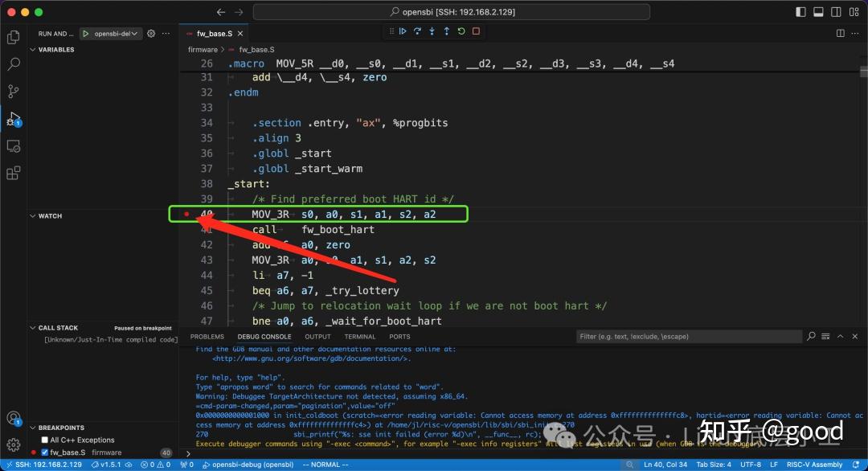Click the Step Into debug icon

point(432,31)
